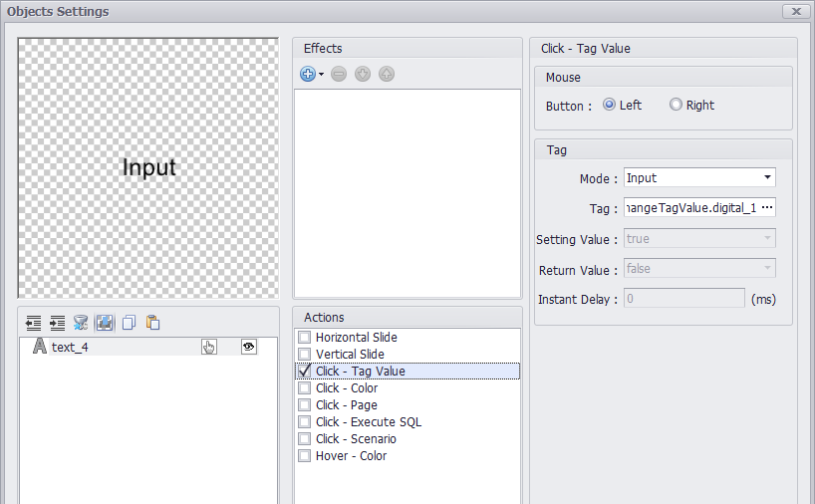Click the remove effect minus icon

click(339, 75)
